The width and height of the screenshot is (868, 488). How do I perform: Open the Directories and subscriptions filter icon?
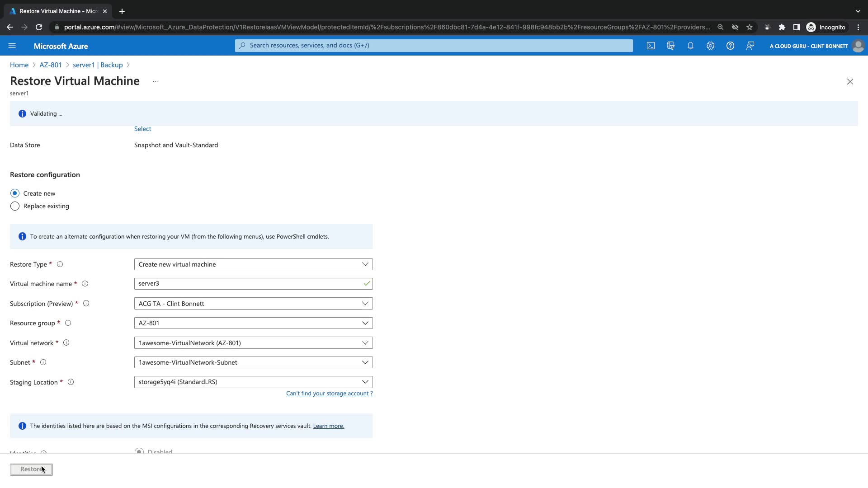click(670, 46)
